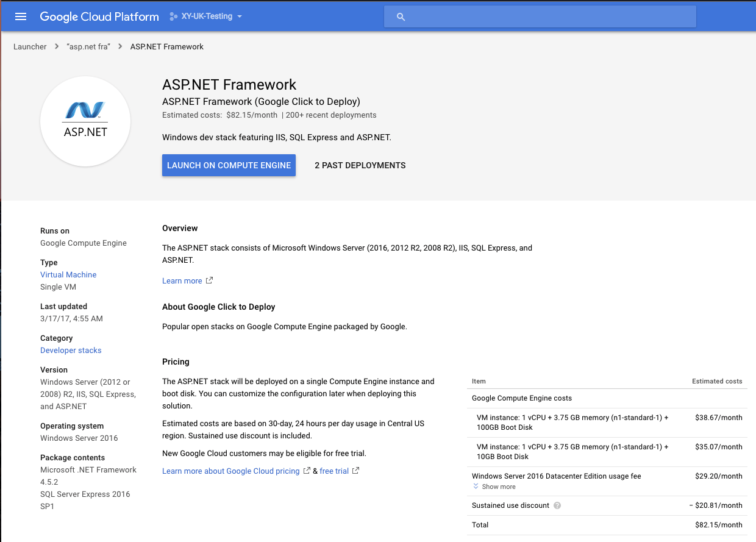Click the Google Cloud Platform title
Screen dimensions: 756x542
pyautogui.click(x=99, y=16)
